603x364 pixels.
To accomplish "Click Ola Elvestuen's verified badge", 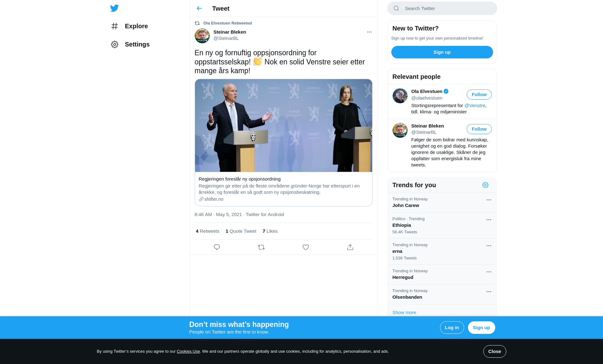I will pyautogui.click(x=446, y=91).
